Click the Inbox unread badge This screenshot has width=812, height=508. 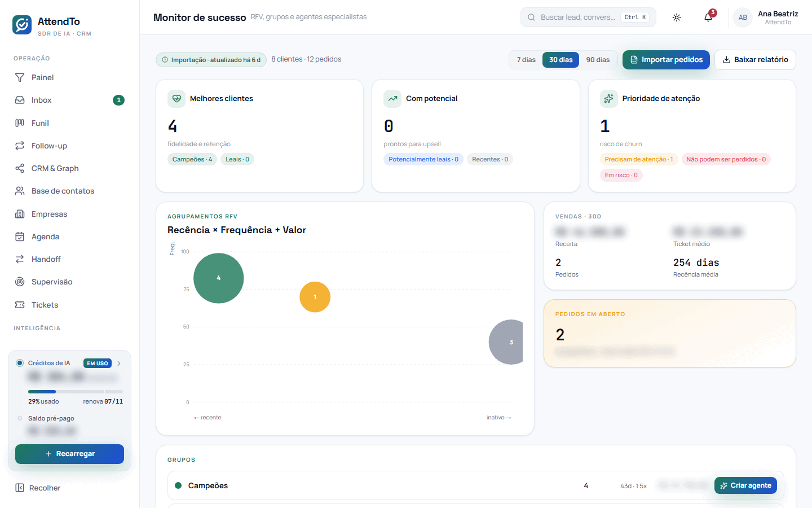(118, 100)
